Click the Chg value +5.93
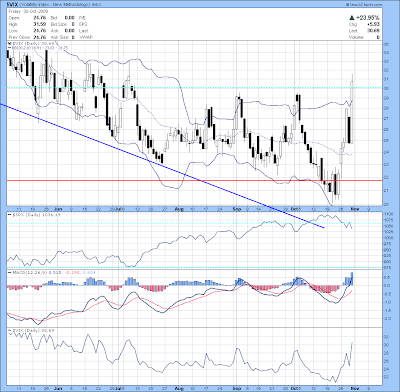 (x=374, y=24)
